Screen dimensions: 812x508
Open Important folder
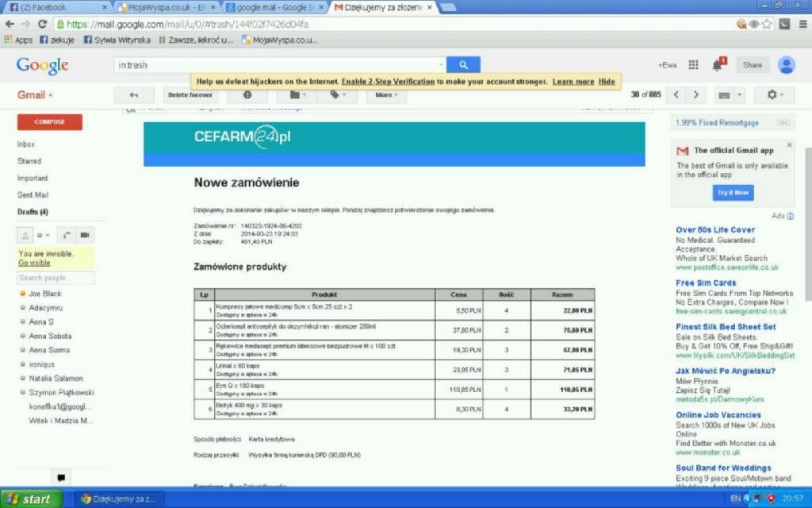pyautogui.click(x=32, y=178)
